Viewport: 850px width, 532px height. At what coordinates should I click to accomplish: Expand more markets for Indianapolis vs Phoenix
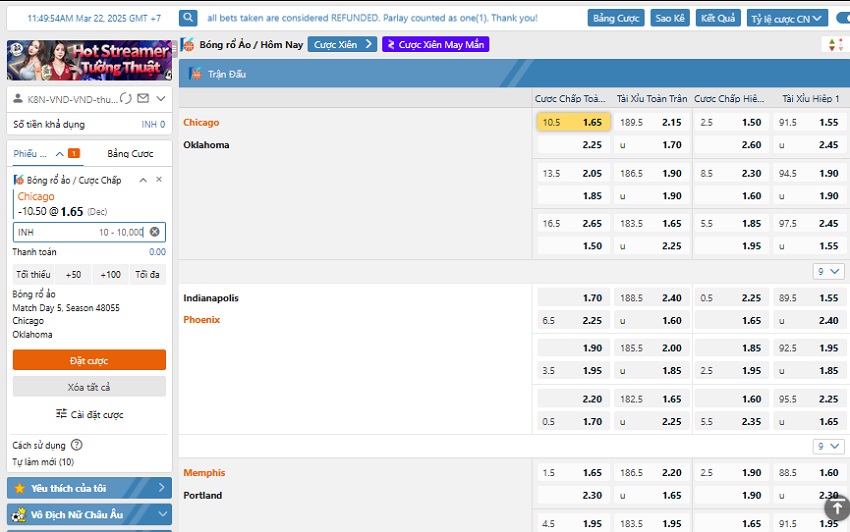(828, 446)
